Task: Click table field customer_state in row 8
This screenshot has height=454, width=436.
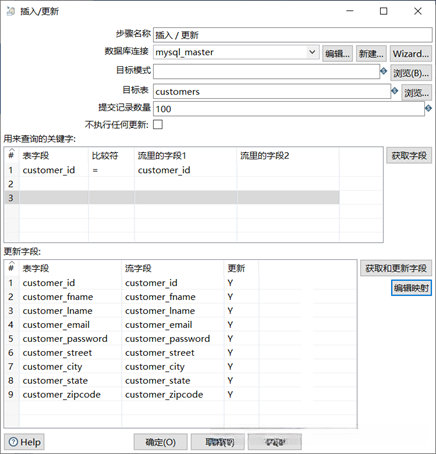Action: pyautogui.click(x=55, y=381)
